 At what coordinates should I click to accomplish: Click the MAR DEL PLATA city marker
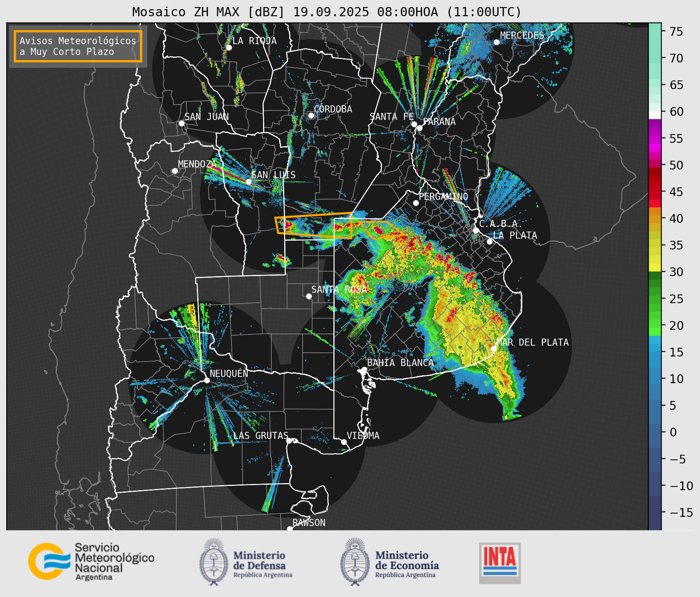494,348
